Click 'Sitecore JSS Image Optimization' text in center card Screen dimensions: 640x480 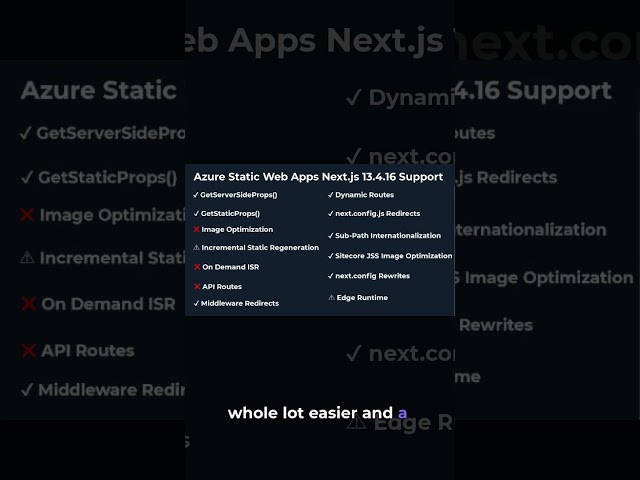(393, 256)
